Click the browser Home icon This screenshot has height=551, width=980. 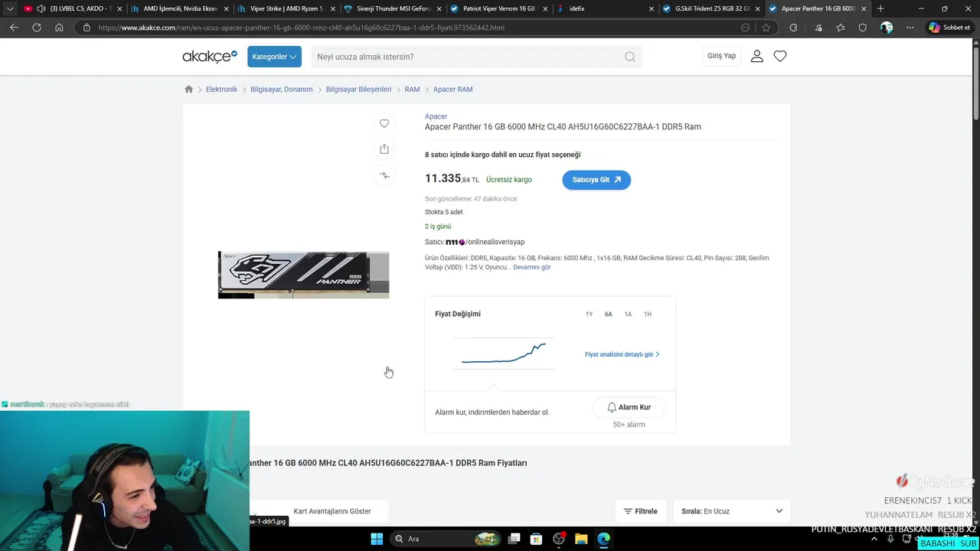59,28
